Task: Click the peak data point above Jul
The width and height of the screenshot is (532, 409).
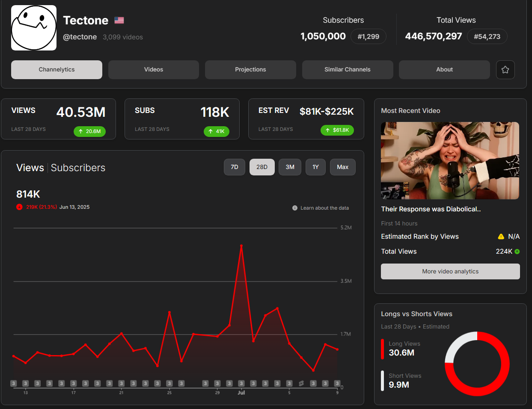Action: click(x=241, y=246)
